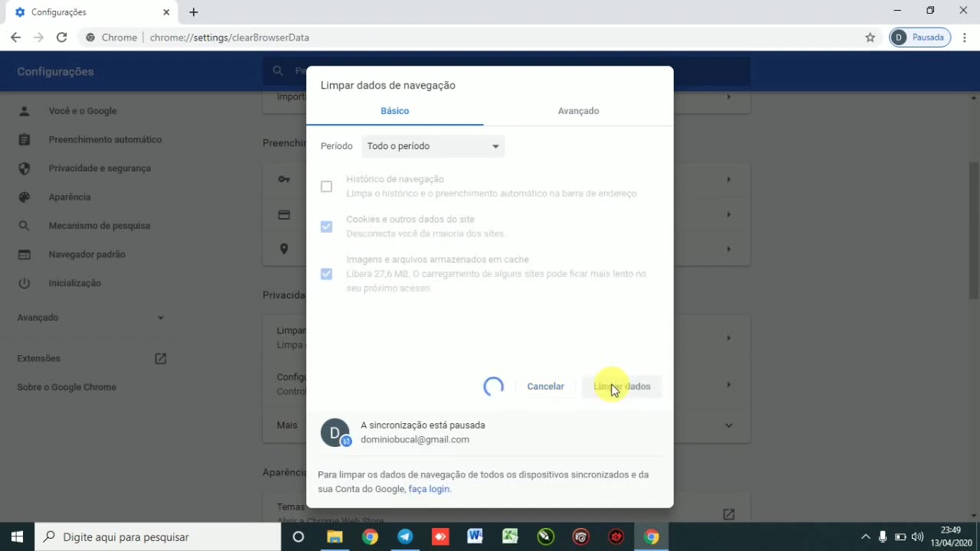Open the paused profile chip
980x551 pixels.
click(x=920, y=37)
